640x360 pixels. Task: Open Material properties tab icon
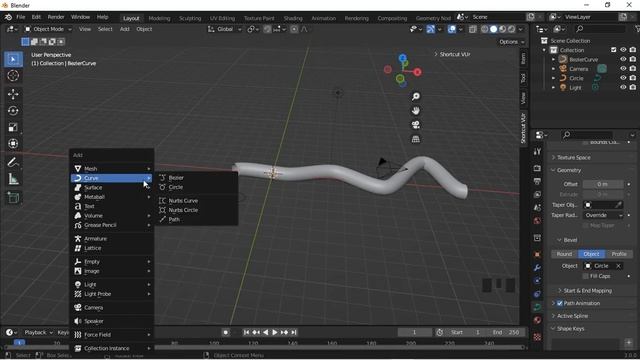pos(537,320)
